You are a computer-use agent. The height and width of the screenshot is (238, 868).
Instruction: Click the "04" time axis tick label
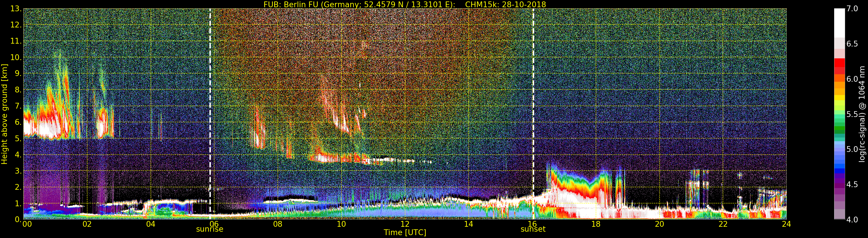click(x=151, y=224)
